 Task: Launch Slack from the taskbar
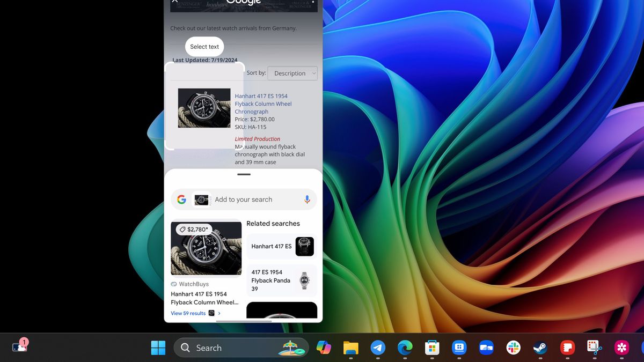513,348
